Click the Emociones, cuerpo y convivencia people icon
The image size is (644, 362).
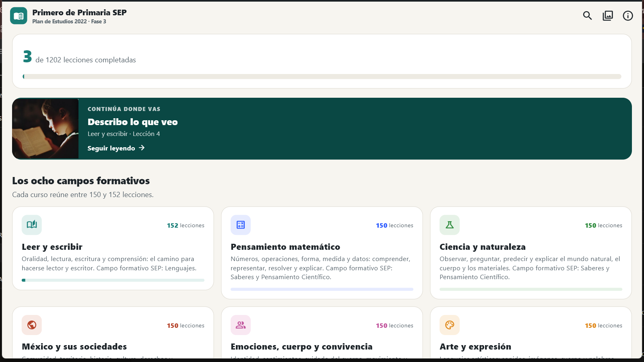(241, 325)
